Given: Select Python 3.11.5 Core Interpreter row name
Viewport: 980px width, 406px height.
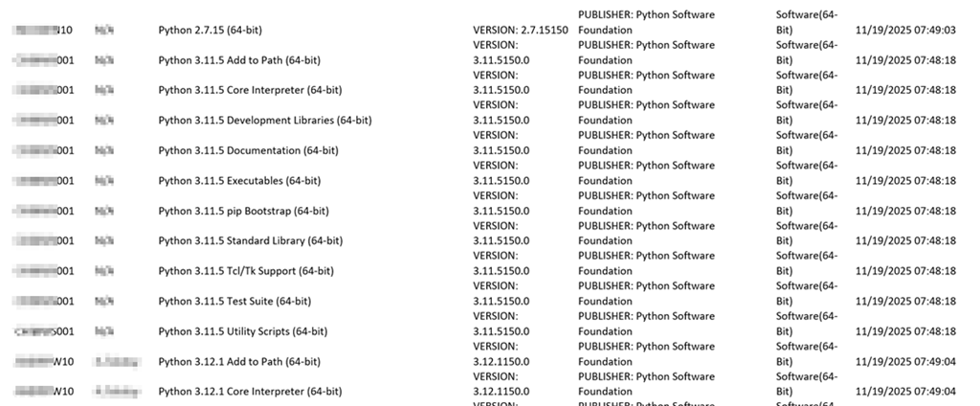Looking at the screenshot, I should (250, 90).
